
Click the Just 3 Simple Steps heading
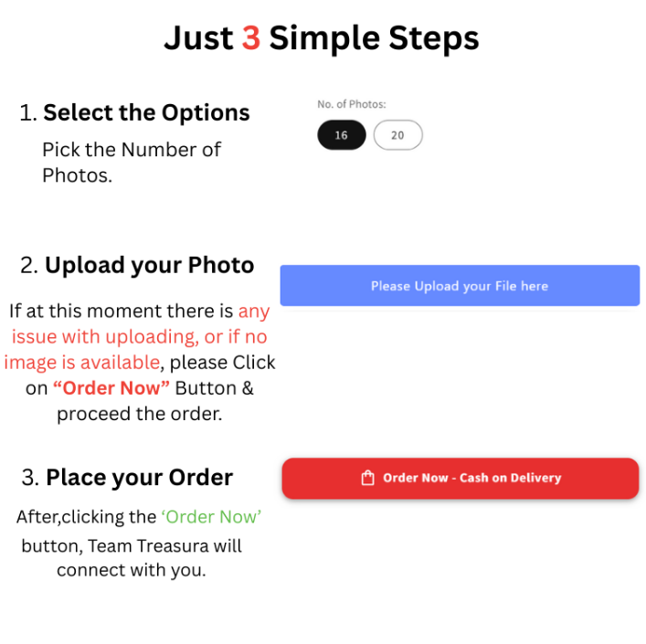(322, 37)
